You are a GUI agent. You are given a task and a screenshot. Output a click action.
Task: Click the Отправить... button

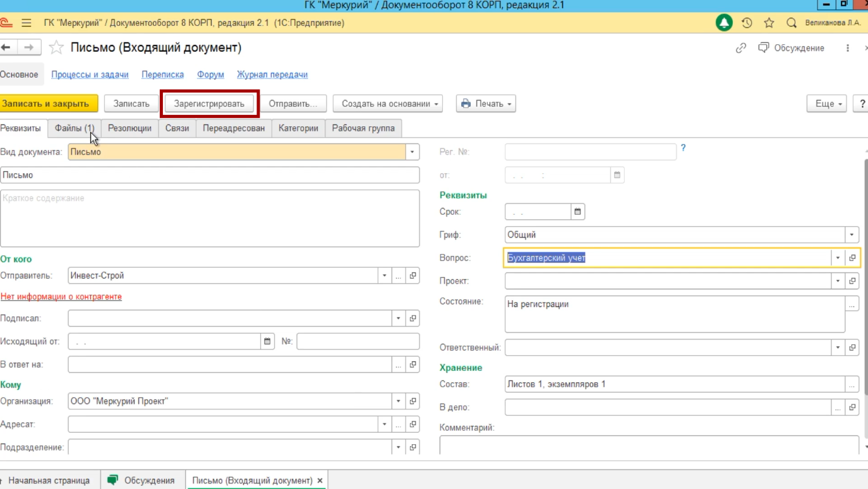(x=293, y=104)
